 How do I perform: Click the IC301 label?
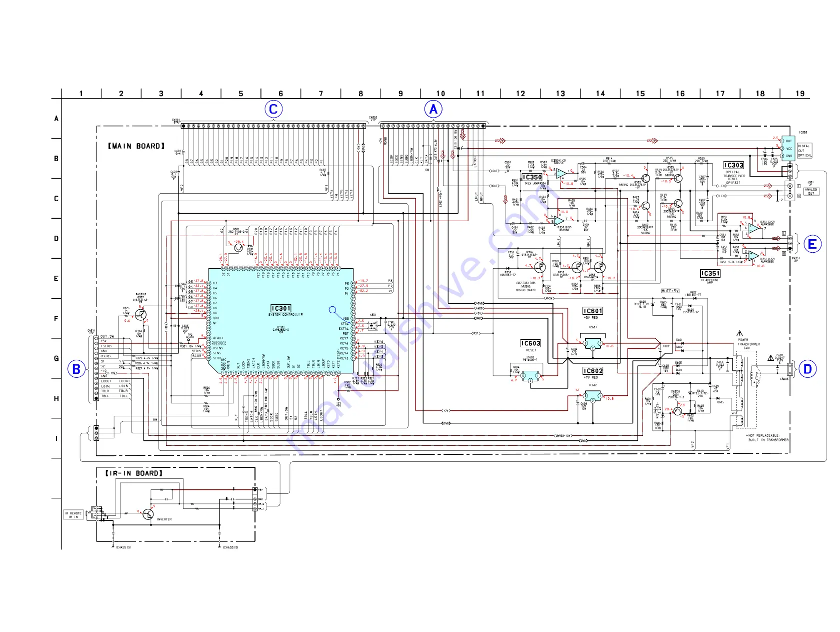[x=281, y=308]
